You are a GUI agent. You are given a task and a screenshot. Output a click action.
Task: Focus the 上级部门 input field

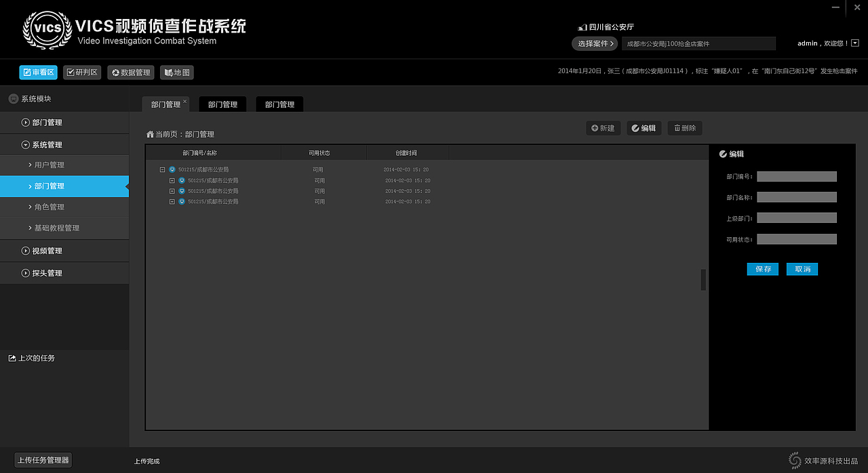(797, 218)
